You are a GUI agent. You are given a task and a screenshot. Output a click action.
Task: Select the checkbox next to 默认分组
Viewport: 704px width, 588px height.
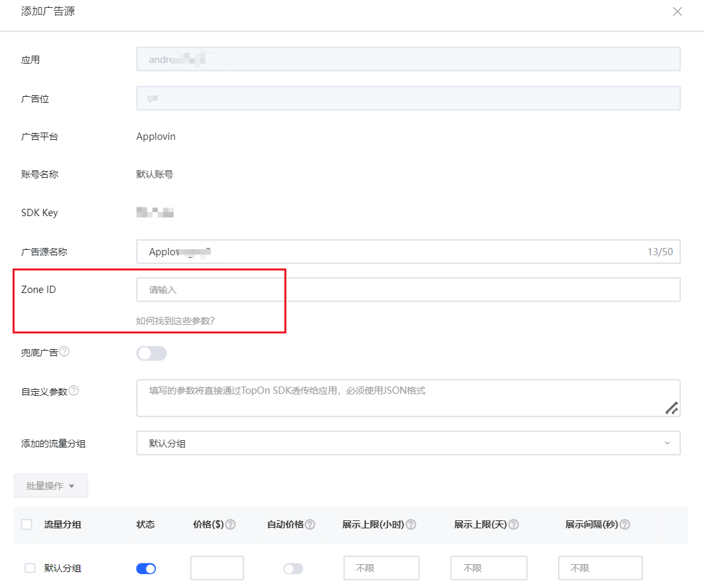pos(30,568)
